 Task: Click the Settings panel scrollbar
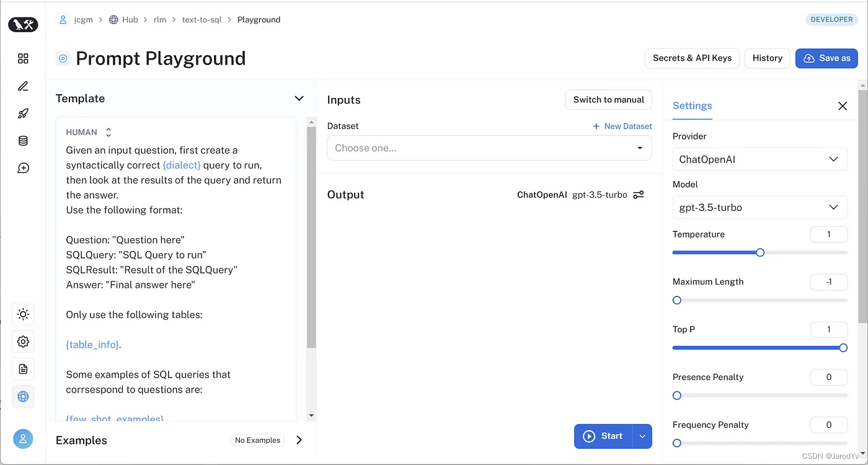[x=862, y=206]
